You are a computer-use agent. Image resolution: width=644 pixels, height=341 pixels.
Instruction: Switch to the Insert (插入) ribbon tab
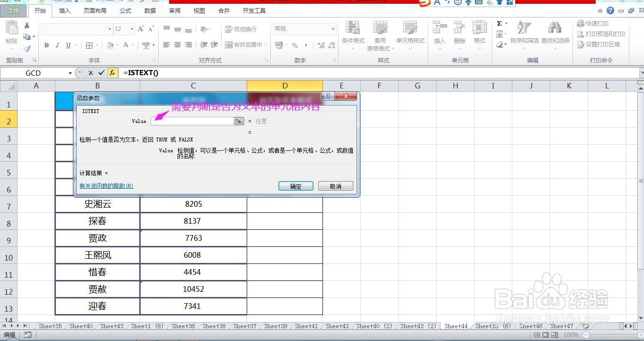point(65,10)
